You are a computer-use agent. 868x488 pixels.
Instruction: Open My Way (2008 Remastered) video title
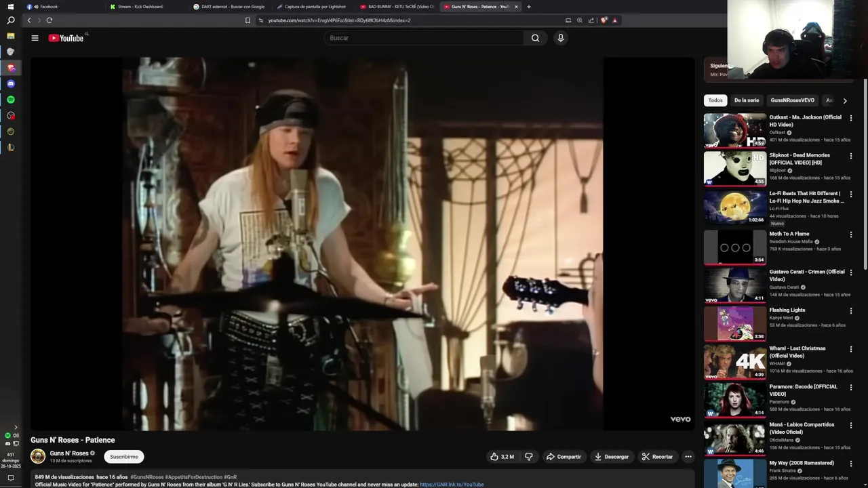tap(802, 463)
